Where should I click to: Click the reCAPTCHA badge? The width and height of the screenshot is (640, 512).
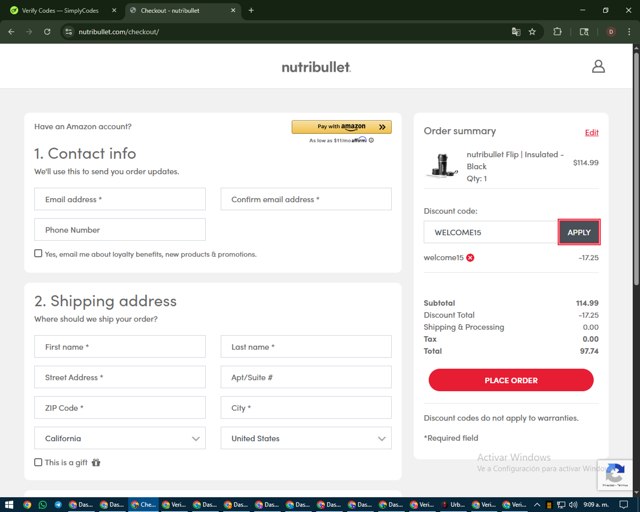coord(615,474)
